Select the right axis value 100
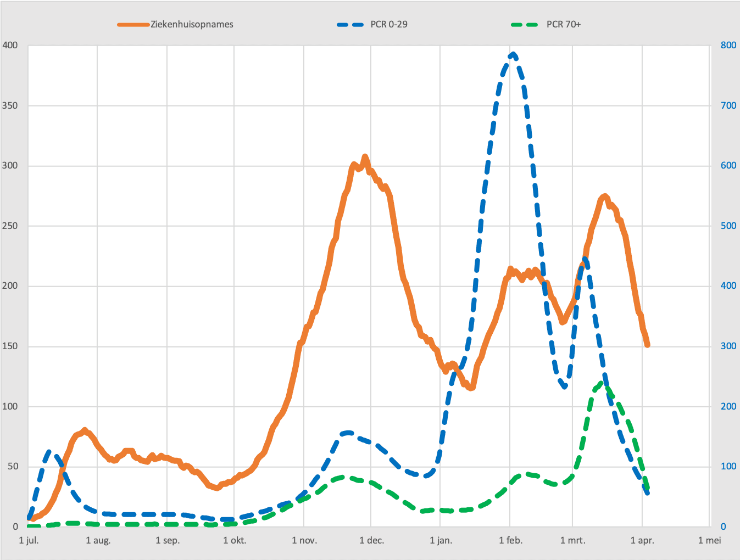This screenshot has width=740, height=560. coord(728,467)
